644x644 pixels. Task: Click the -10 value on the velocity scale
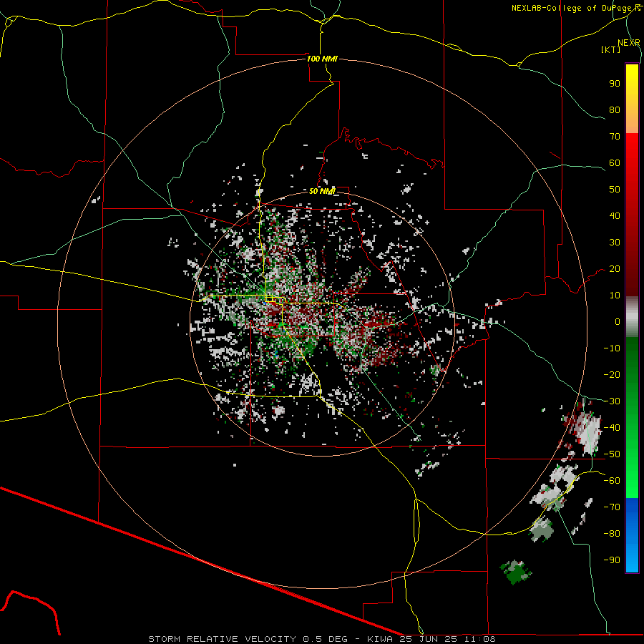612,348
